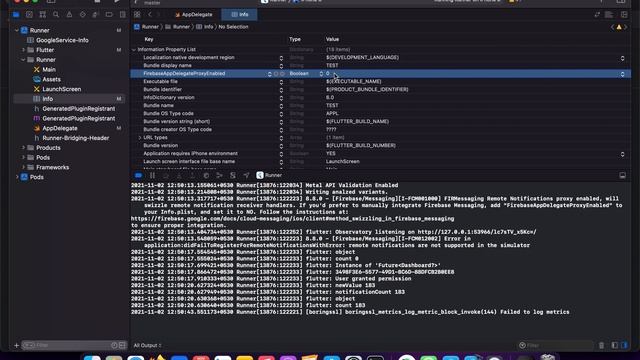Open the Report navigator
Viewport: 640px width, 360px height.
pyautogui.click(x=122, y=15)
